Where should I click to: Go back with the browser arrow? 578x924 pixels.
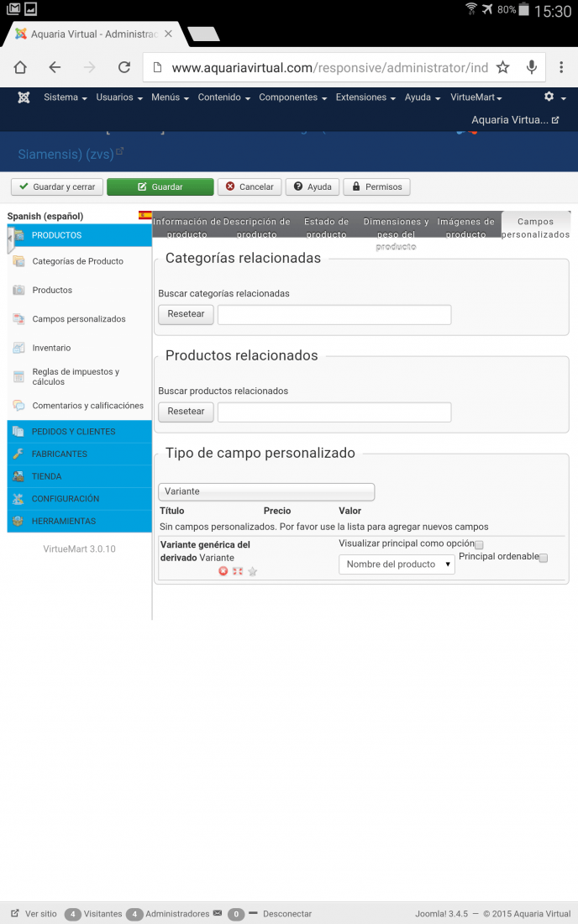pyautogui.click(x=55, y=67)
